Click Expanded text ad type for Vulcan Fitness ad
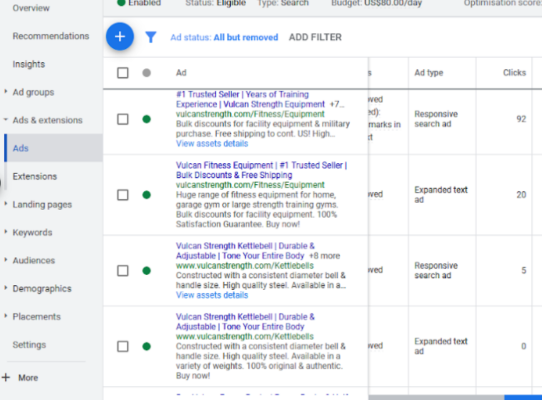This screenshot has height=400, width=542. 441,195
